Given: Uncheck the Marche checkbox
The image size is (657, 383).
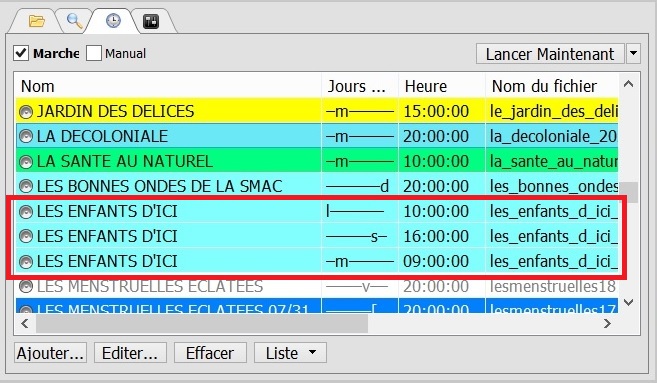Looking at the screenshot, I should click(x=21, y=53).
